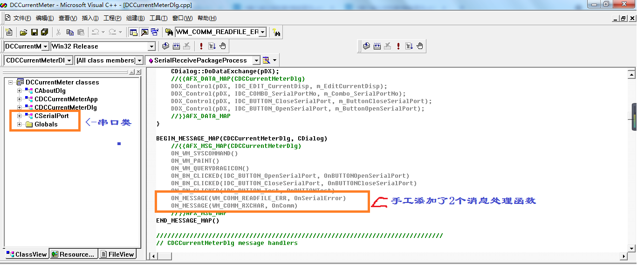This screenshot has width=644, height=265.
Task: Click the ON_WM_PAINT() line in the code
Action: pyautogui.click(x=195, y=161)
